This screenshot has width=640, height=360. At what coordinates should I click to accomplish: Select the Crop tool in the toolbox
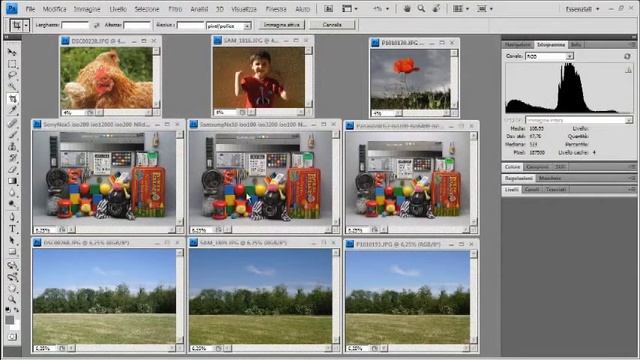[x=12, y=98]
